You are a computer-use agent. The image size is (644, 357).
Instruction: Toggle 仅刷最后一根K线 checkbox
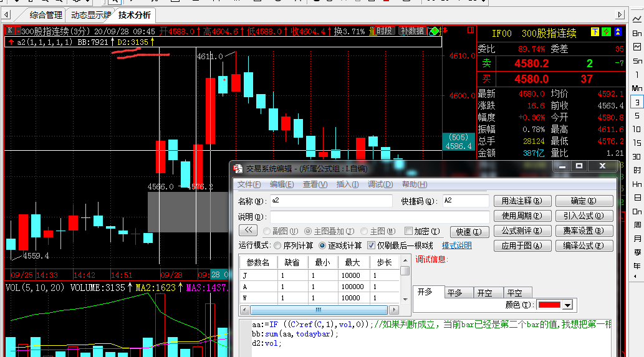tap(372, 245)
